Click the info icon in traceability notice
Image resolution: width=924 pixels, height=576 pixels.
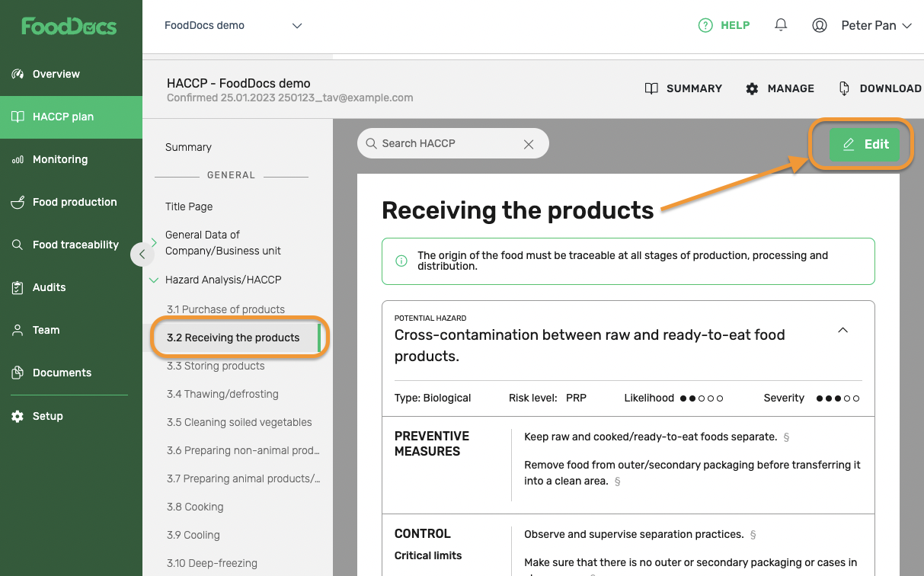pyautogui.click(x=401, y=261)
